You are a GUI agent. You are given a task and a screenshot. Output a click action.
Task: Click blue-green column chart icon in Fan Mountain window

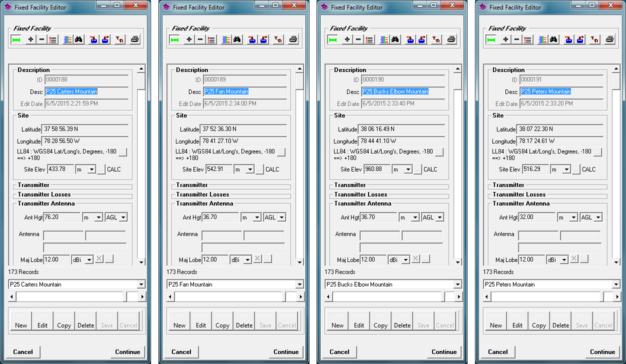pos(226,40)
